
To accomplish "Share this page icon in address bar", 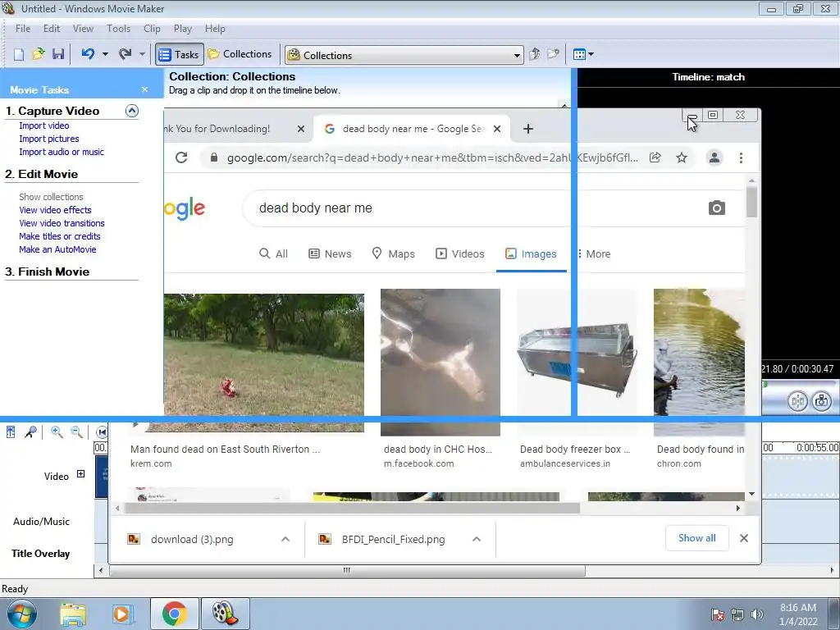I will (655, 157).
